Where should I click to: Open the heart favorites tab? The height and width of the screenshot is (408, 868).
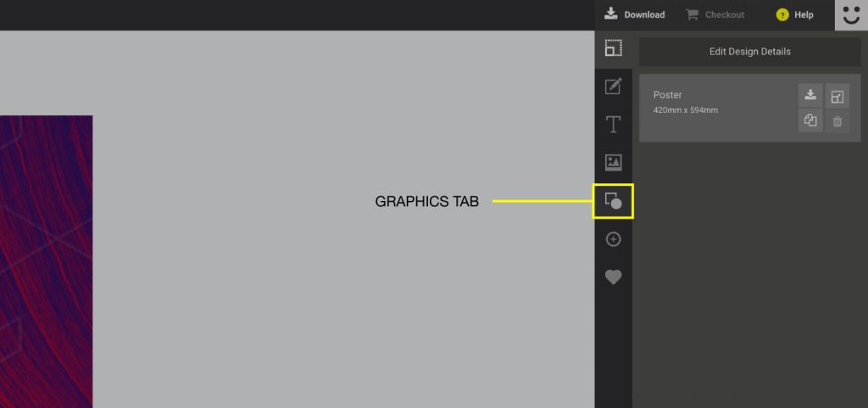[x=613, y=277]
